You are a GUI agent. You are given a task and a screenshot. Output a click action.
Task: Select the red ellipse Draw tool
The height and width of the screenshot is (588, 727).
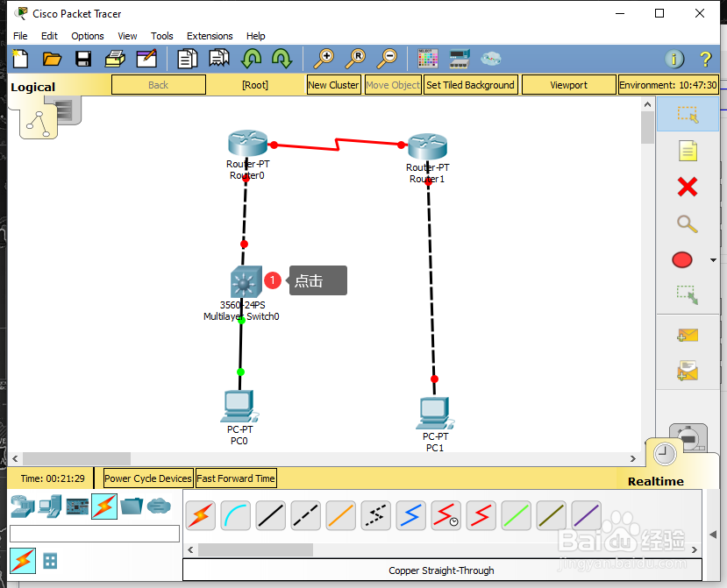pos(682,260)
